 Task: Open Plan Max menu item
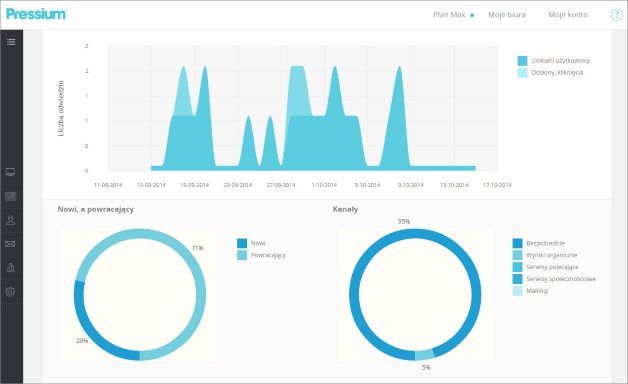(449, 15)
